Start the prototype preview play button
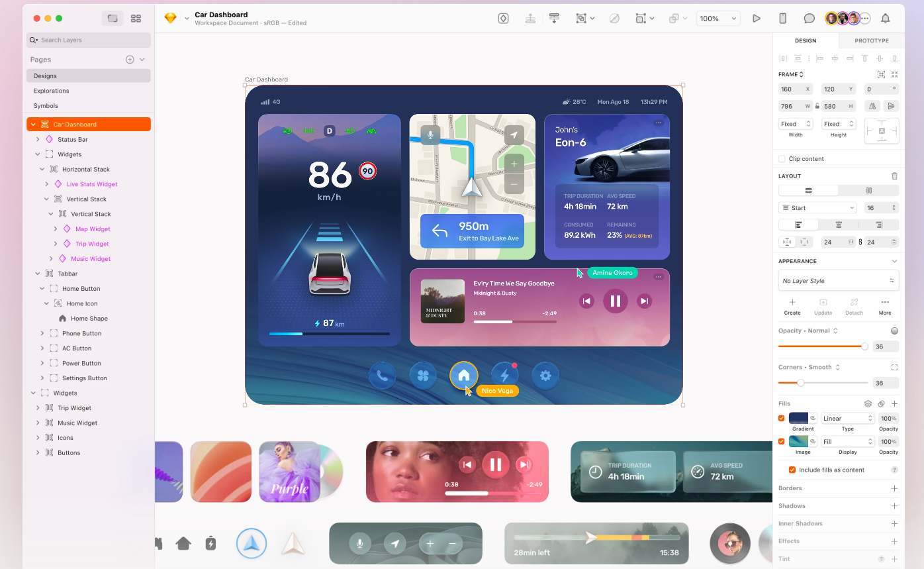This screenshot has height=569, width=924. tap(757, 19)
